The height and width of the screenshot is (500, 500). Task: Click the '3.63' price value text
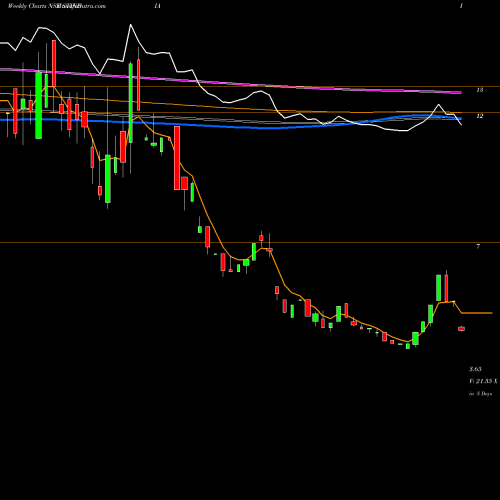point(475,369)
